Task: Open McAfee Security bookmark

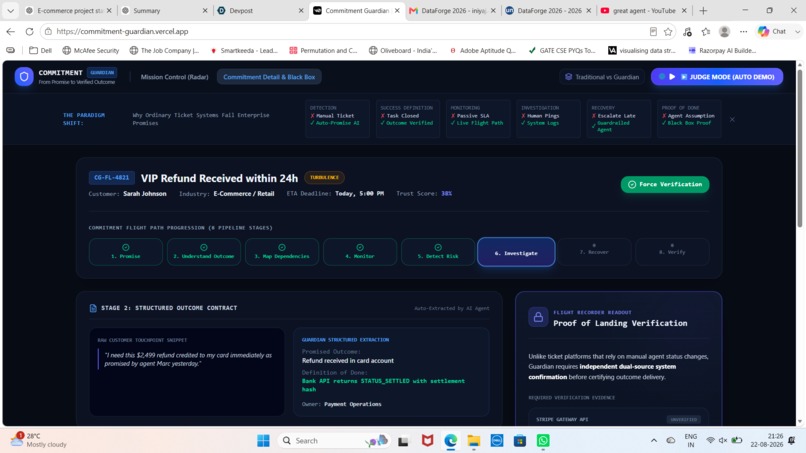Action: click(x=90, y=50)
